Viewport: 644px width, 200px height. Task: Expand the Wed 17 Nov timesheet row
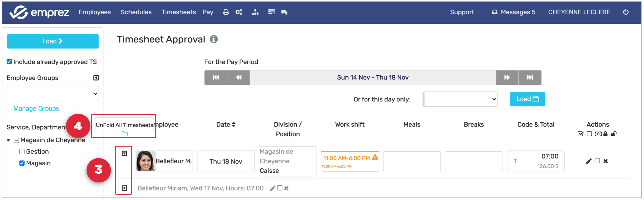coord(124,188)
